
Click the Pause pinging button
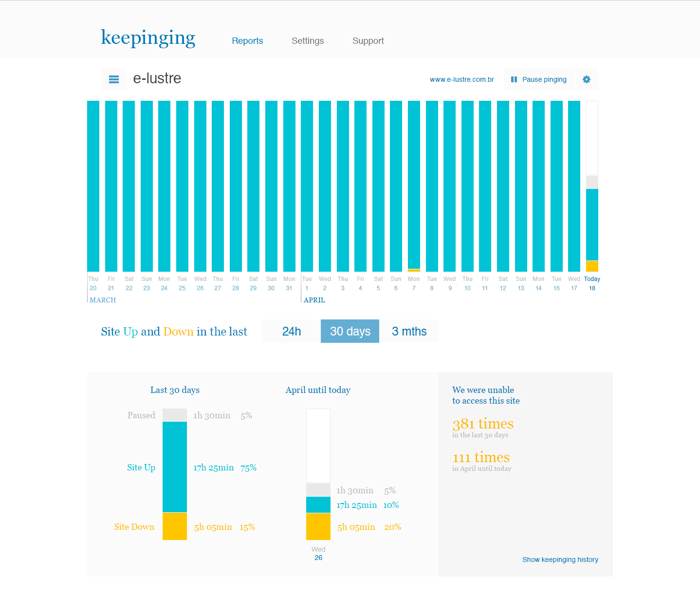[x=539, y=79]
